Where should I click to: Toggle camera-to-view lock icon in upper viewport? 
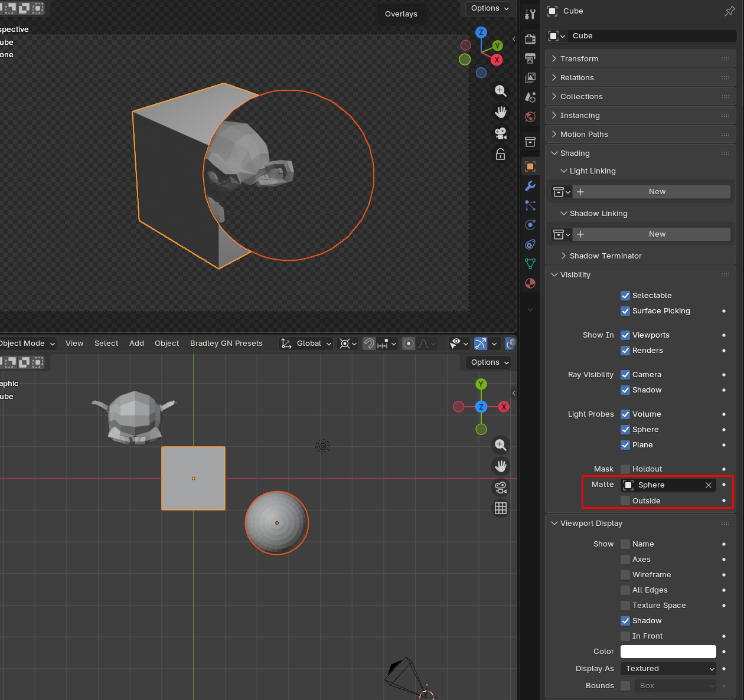(x=501, y=155)
